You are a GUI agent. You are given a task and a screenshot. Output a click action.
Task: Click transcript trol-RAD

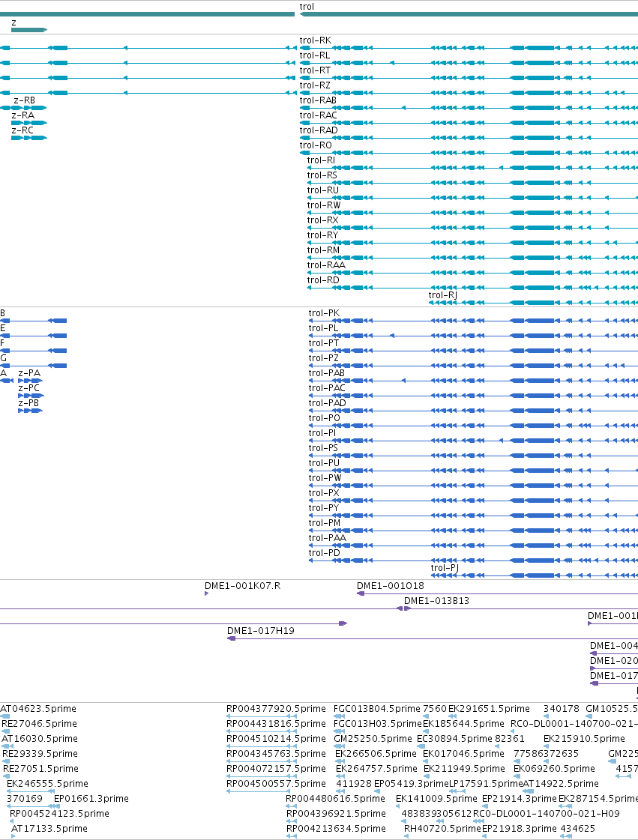point(319,130)
